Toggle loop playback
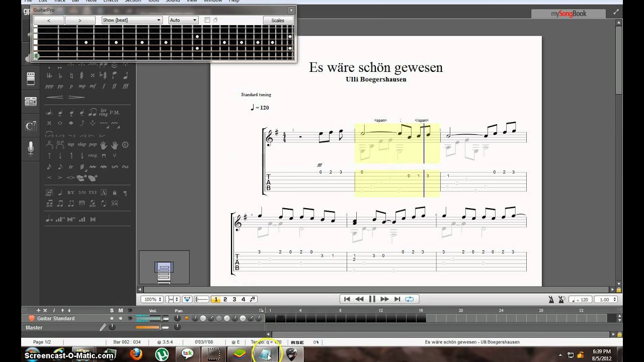 [409, 299]
